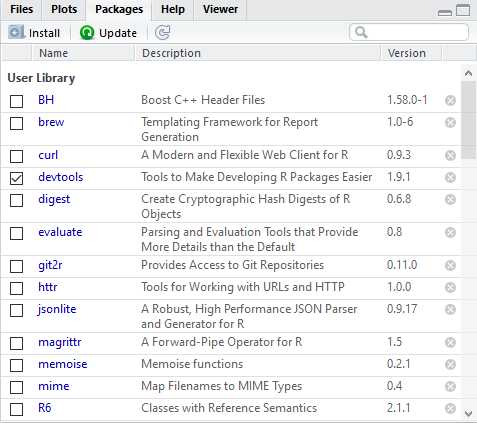Load the BH package checkbox
The height and width of the screenshot is (423, 477).
(x=16, y=101)
